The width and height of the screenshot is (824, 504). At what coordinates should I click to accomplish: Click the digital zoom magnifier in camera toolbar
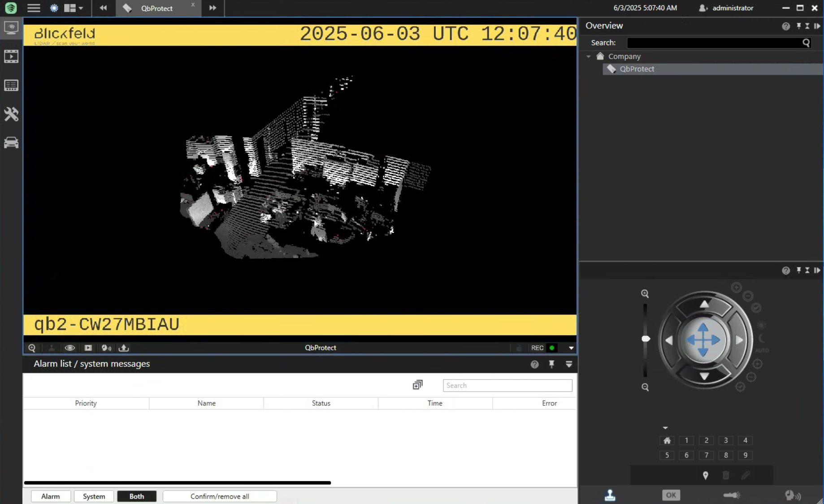pyautogui.click(x=32, y=348)
